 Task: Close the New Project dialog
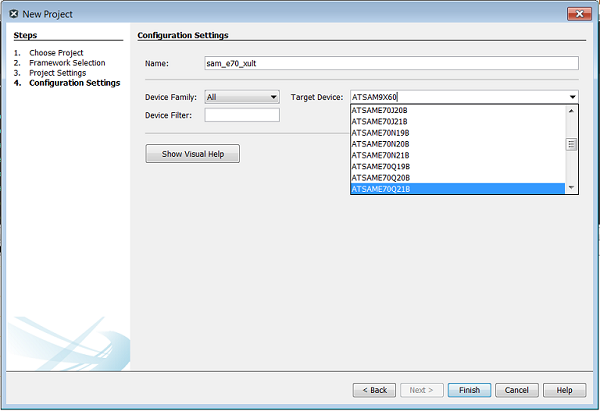click(x=580, y=14)
